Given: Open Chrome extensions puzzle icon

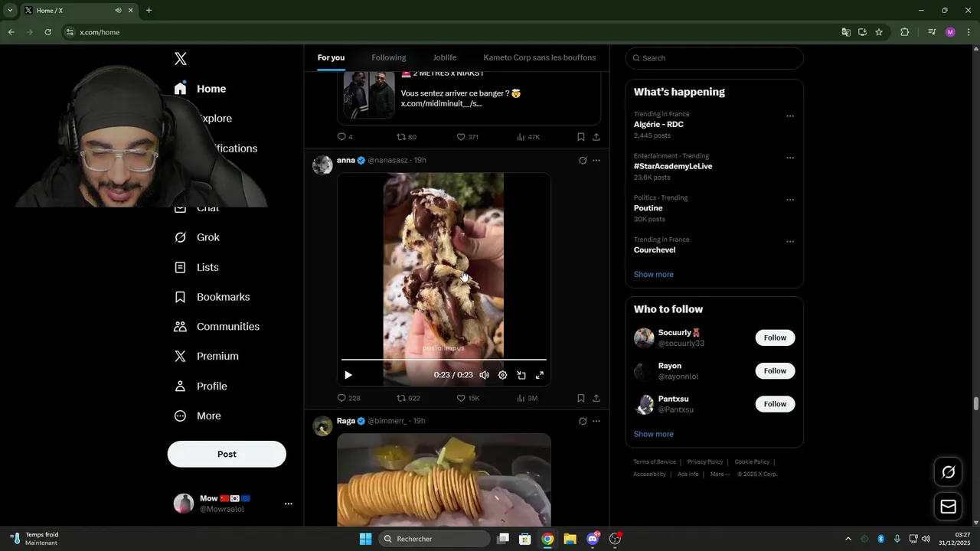Looking at the screenshot, I should [x=905, y=32].
